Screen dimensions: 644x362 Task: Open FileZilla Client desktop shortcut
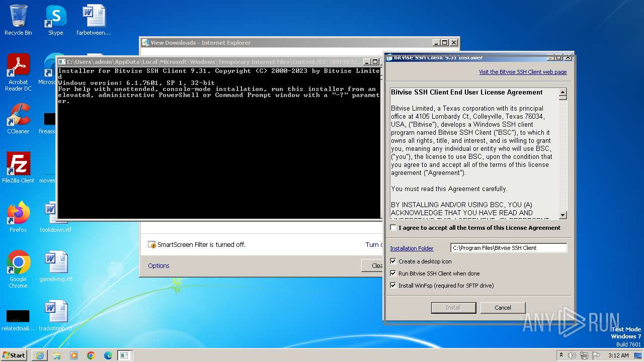(x=18, y=167)
